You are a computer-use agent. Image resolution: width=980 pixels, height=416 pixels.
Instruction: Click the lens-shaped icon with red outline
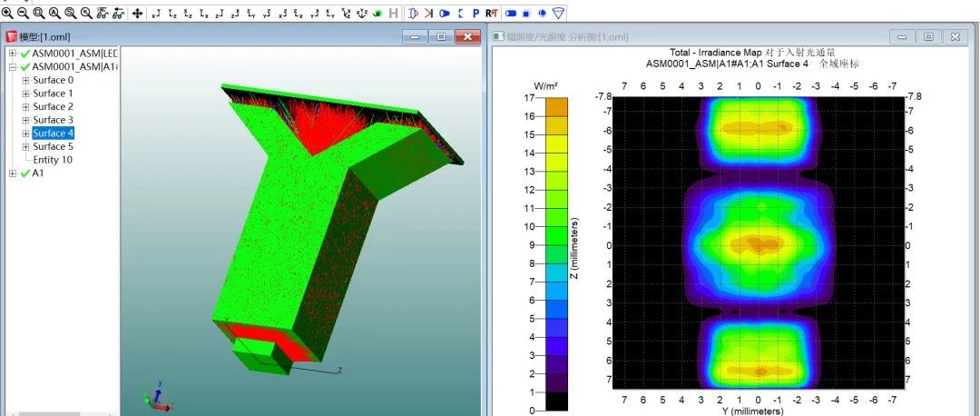point(413,14)
